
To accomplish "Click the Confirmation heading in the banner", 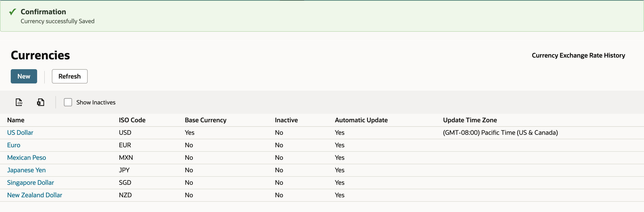I will pos(43,12).
